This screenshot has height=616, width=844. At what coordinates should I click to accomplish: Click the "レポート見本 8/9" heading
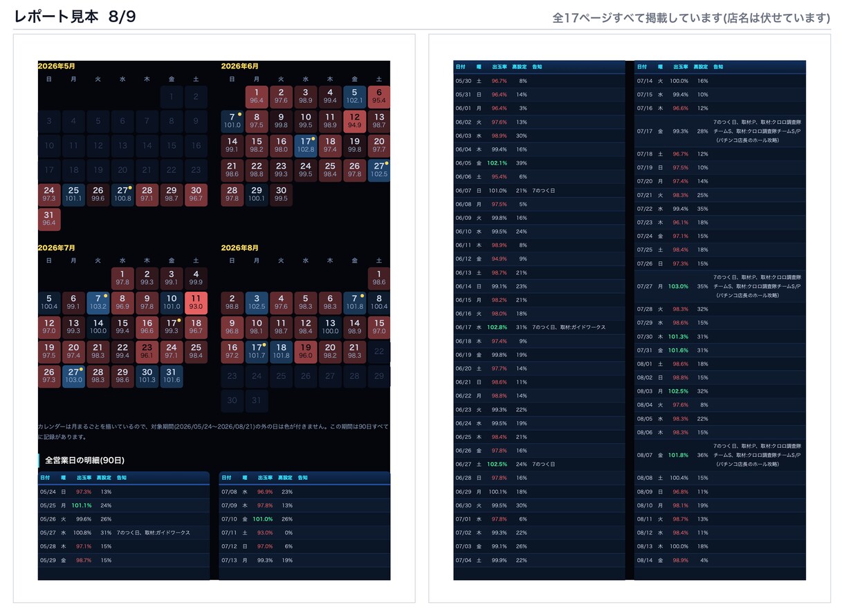click(75, 17)
